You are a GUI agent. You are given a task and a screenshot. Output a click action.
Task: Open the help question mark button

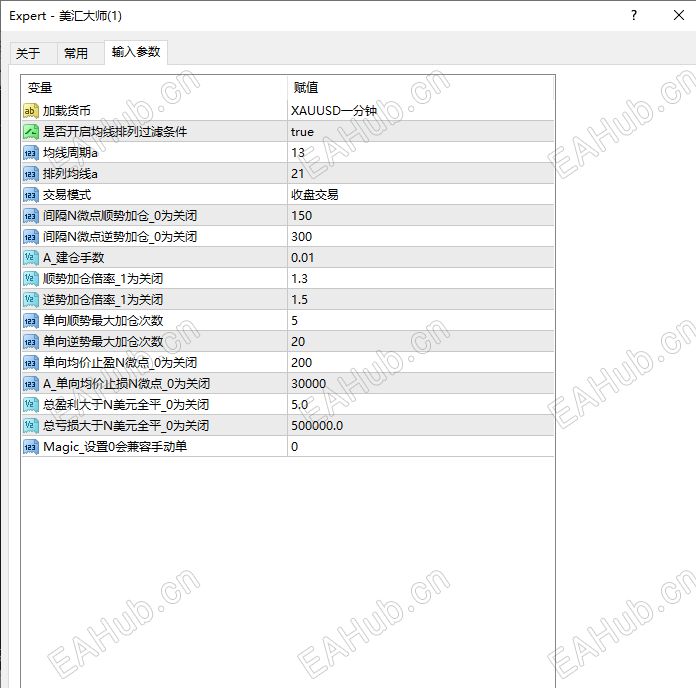click(x=634, y=16)
